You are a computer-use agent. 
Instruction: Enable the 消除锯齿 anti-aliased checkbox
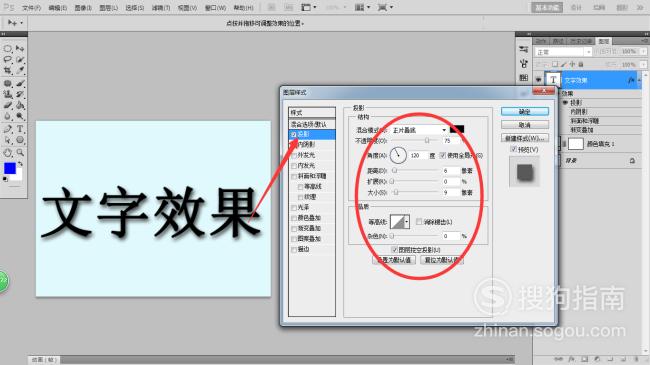click(419, 222)
